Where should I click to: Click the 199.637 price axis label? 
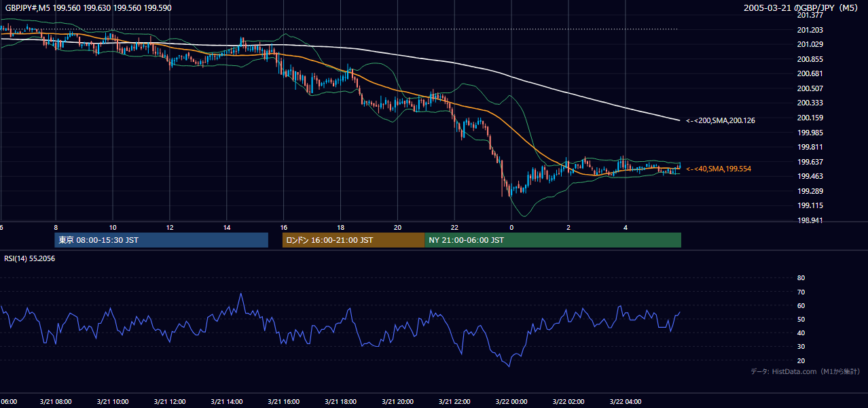point(810,162)
